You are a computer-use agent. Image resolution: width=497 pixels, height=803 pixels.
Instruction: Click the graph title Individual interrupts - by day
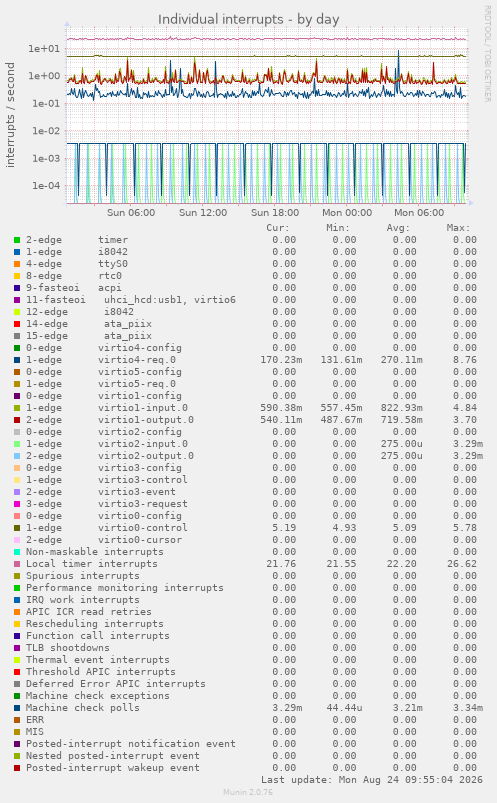(248, 19)
